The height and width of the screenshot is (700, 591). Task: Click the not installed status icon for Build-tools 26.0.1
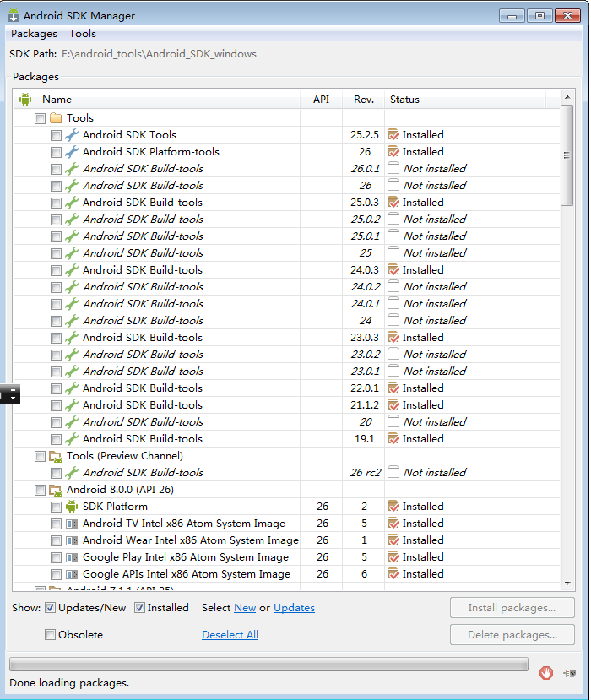pos(393,169)
